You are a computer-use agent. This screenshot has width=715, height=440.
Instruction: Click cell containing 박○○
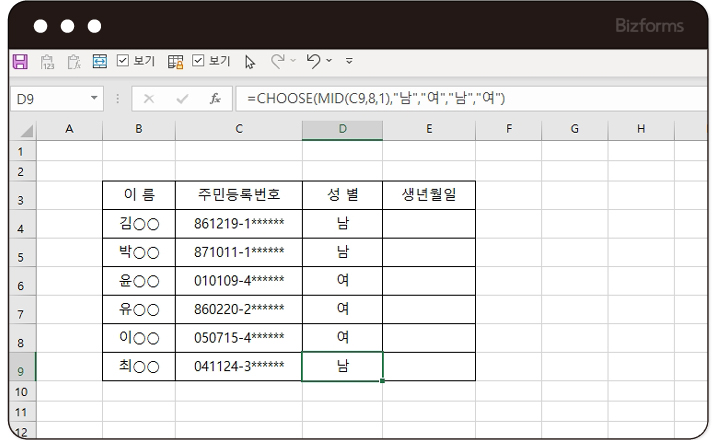click(x=139, y=252)
